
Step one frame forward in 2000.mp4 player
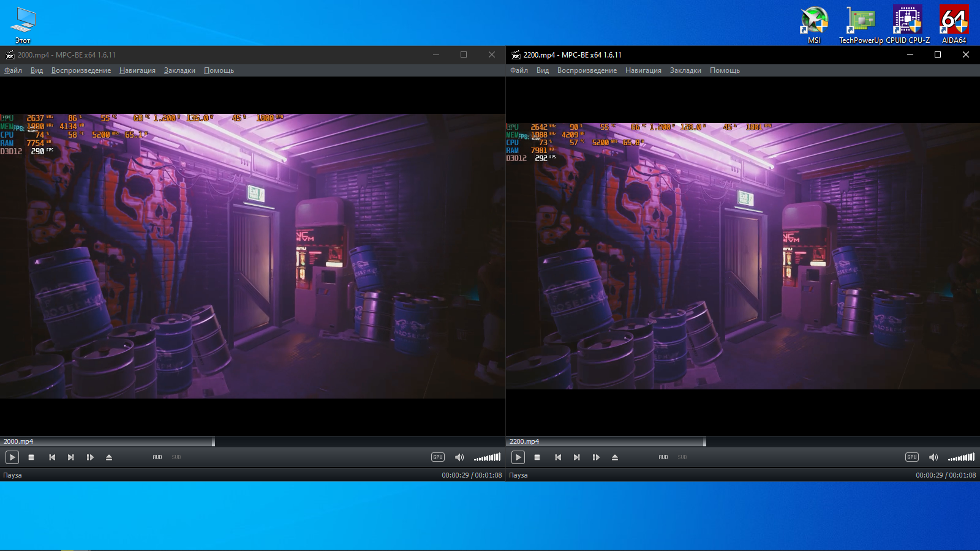point(90,457)
